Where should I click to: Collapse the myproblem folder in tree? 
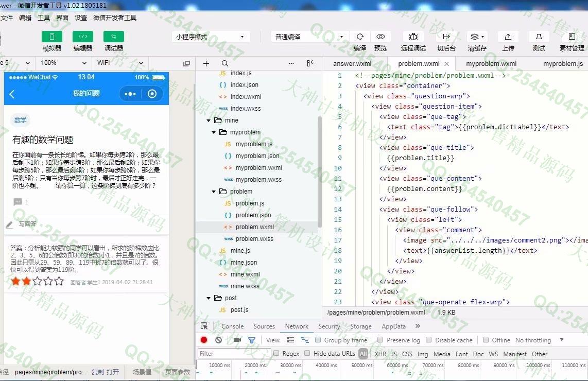pos(214,132)
